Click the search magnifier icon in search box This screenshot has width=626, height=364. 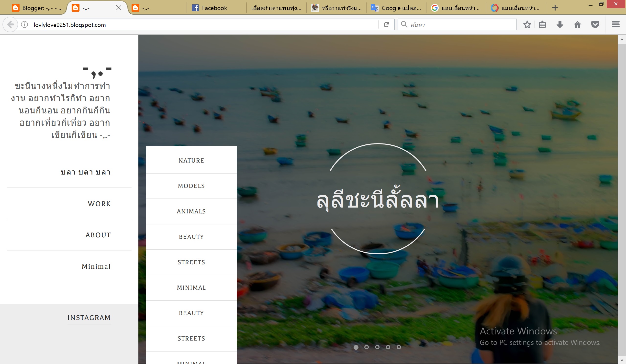coord(404,24)
